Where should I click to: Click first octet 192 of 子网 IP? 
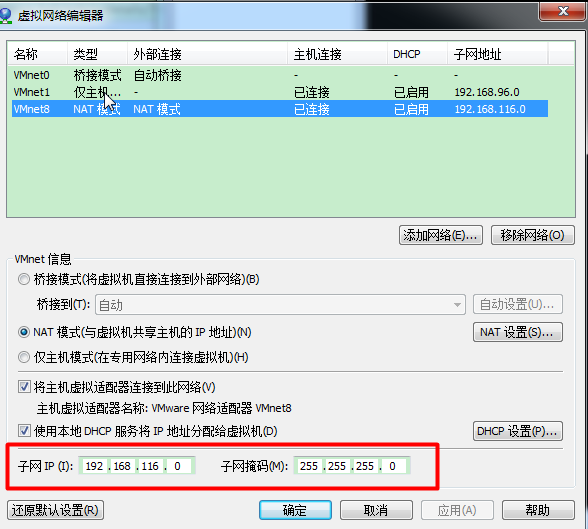coord(94,466)
